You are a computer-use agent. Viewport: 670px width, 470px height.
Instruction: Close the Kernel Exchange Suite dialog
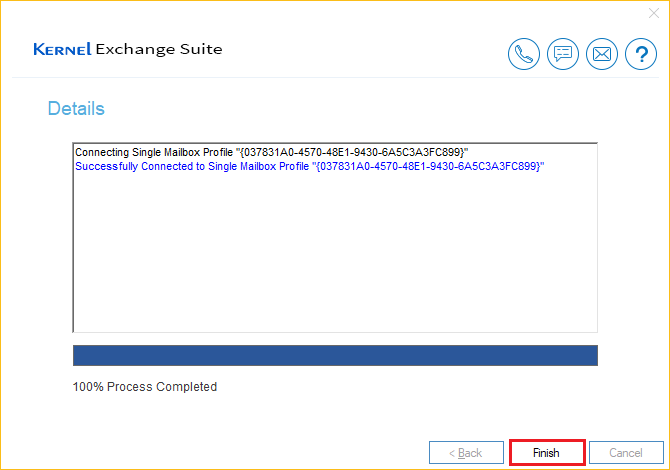(x=654, y=13)
